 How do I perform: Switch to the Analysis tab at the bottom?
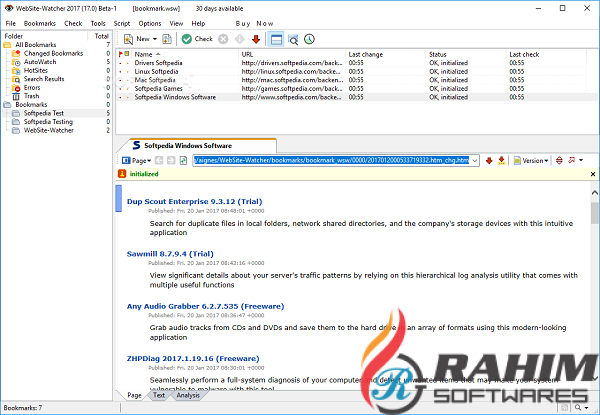coord(187,396)
